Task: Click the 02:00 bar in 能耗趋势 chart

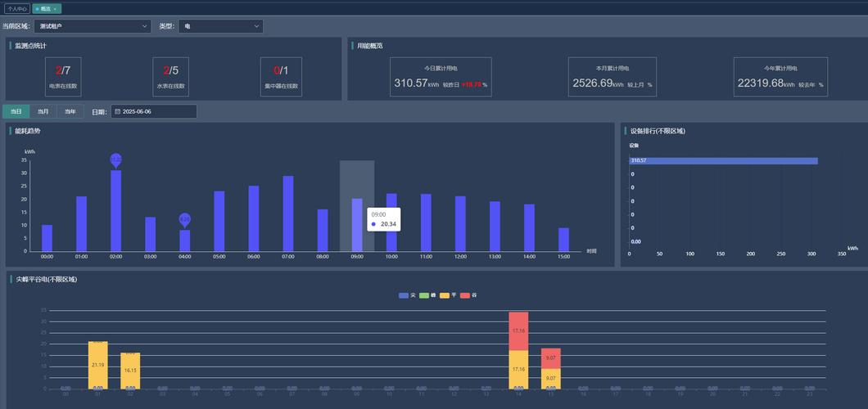Action: point(115,210)
